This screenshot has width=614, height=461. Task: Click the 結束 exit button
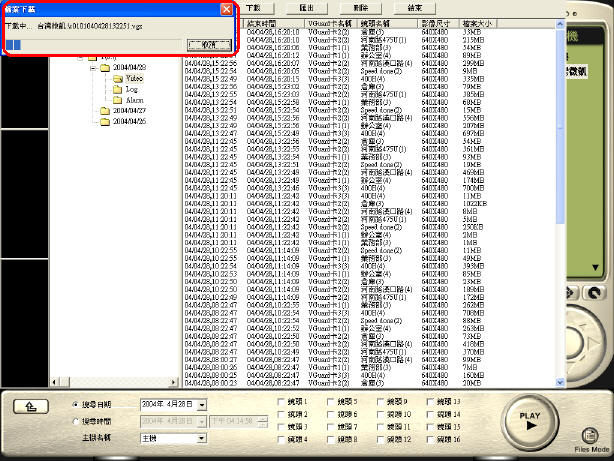point(415,8)
